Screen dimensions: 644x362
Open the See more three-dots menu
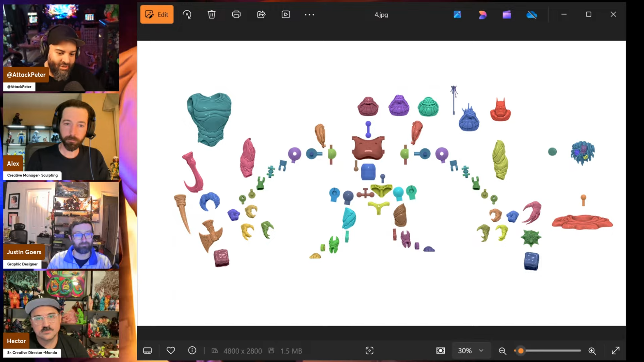(x=309, y=15)
